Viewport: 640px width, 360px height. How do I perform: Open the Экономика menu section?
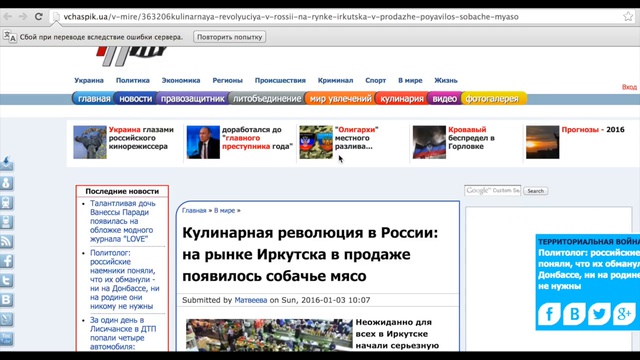click(x=181, y=80)
